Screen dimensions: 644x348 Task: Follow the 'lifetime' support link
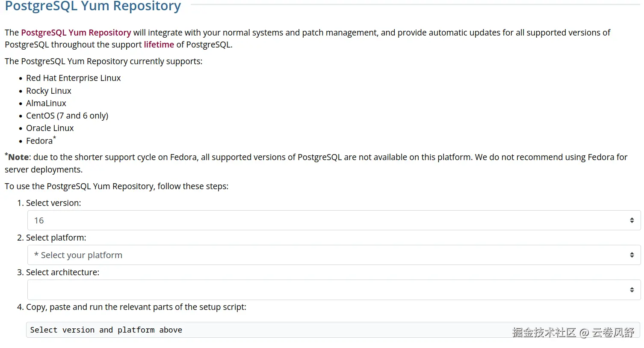coord(159,45)
